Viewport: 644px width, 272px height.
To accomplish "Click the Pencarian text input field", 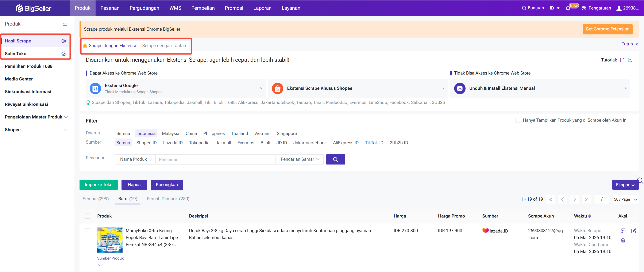I will coord(215,159).
